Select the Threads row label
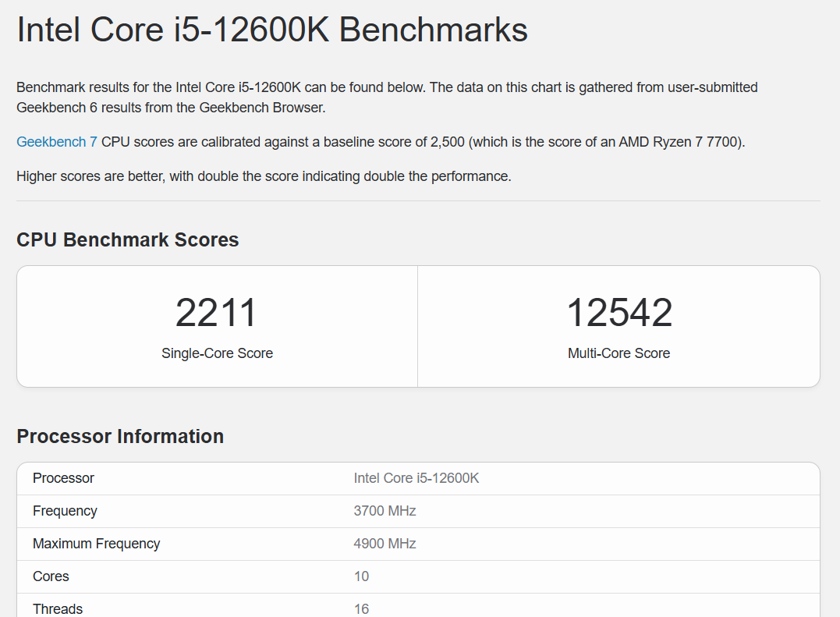The image size is (840, 617). 58,609
